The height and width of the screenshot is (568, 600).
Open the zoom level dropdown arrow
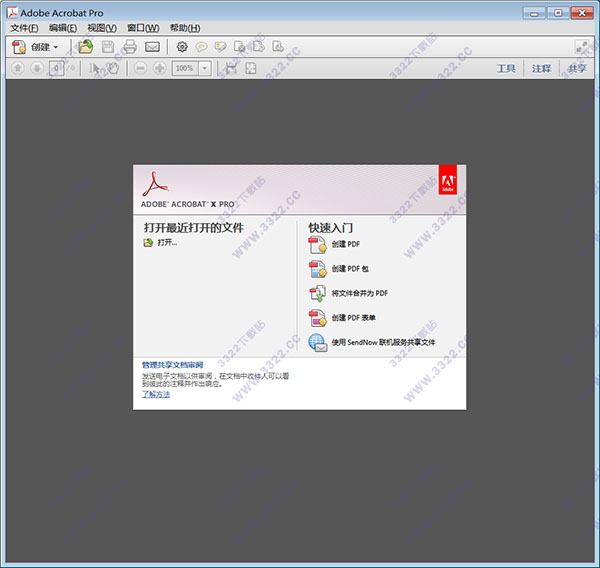coord(205,69)
